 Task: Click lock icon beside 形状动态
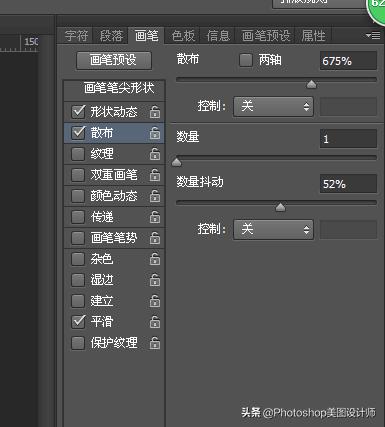pyautogui.click(x=155, y=112)
